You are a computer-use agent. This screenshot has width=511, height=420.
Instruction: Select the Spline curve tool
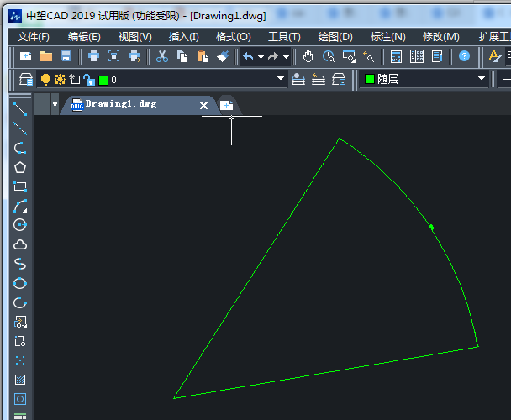(x=20, y=264)
